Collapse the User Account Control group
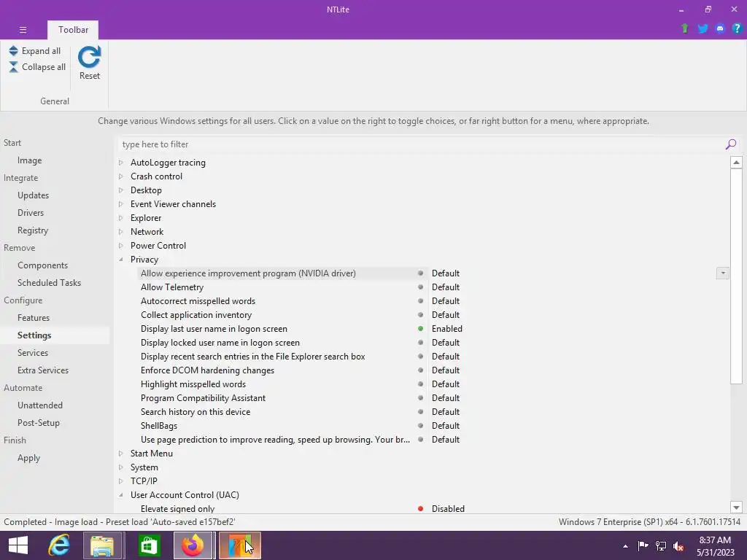This screenshot has height=560, width=747. 121,495
